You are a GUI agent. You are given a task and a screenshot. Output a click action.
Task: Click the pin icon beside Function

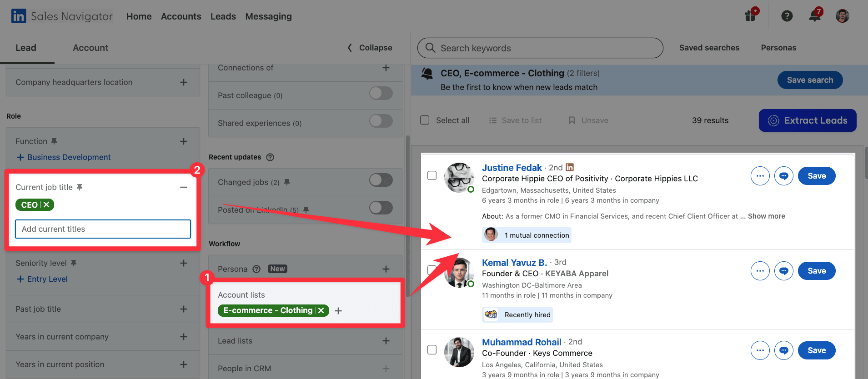[x=54, y=141]
